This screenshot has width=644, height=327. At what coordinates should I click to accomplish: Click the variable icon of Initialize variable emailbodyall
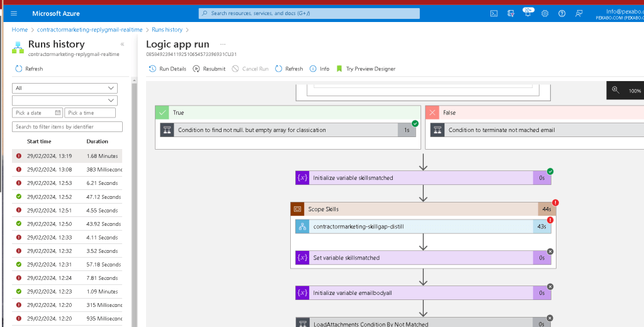[302, 293]
